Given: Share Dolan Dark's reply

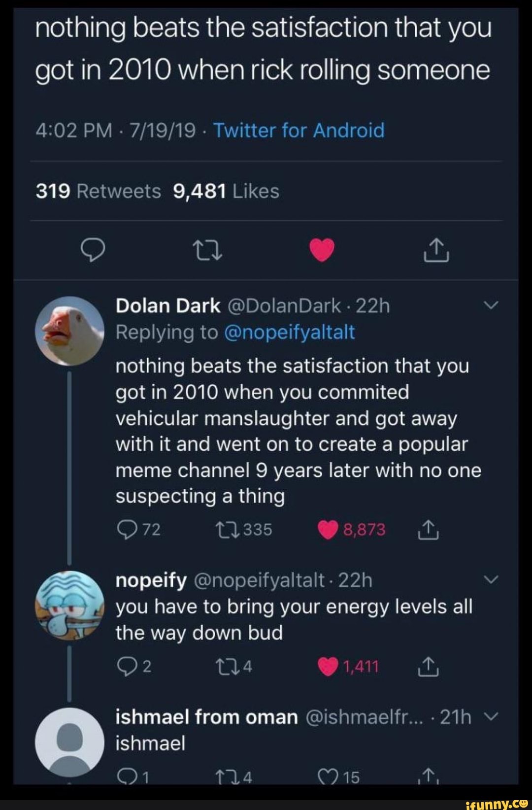Looking at the screenshot, I should [428, 530].
